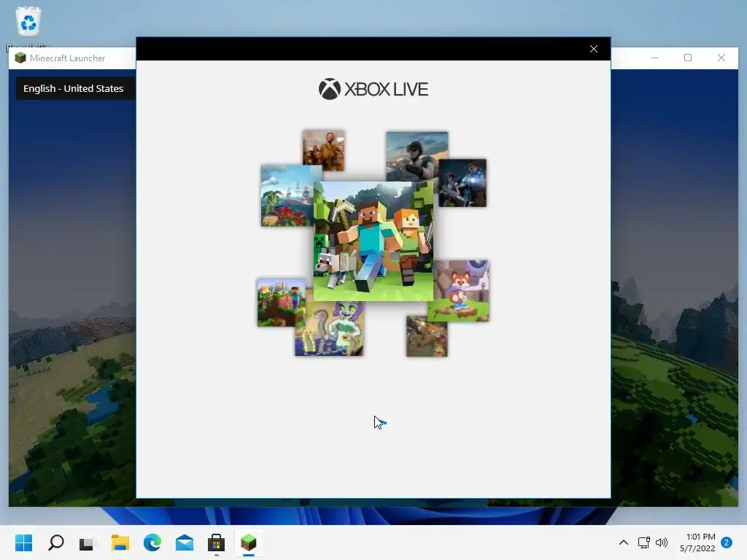Click the Minecraft Launcher taskbar icon
The image size is (747, 560).
point(249,542)
